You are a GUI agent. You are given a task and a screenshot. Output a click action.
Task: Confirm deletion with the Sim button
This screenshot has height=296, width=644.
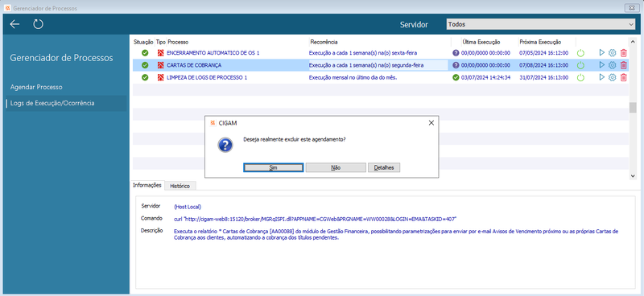pyautogui.click(x=274, y=167)
